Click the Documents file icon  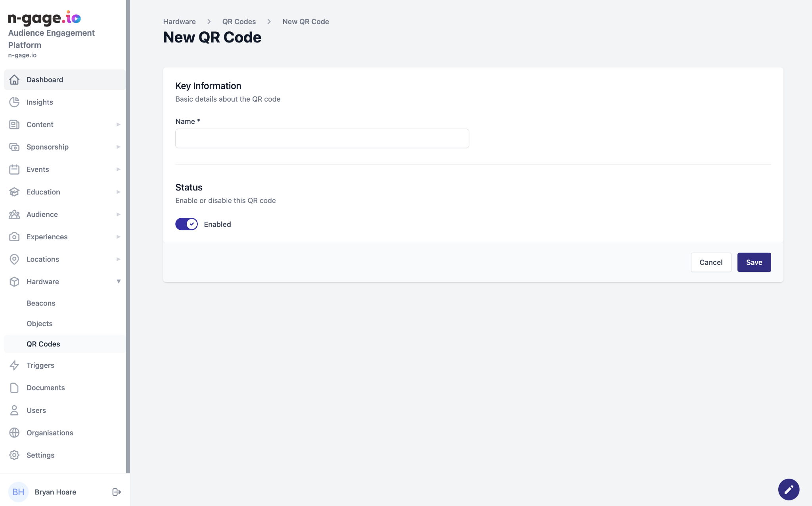click(14, 388)
